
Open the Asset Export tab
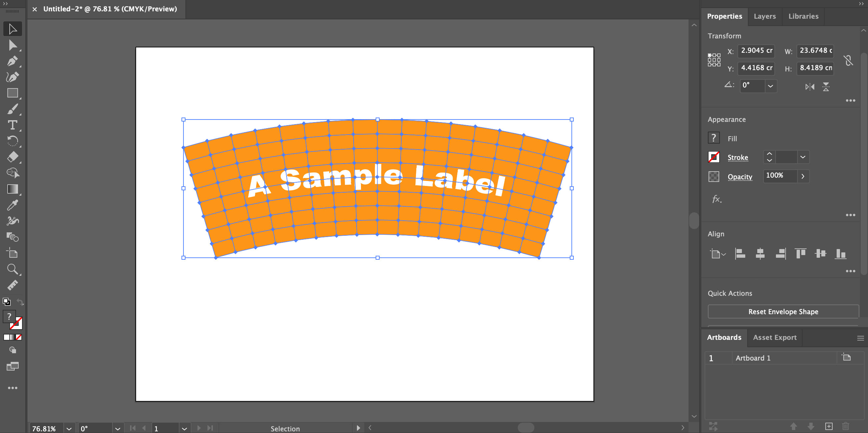click(x=774, y=337)
